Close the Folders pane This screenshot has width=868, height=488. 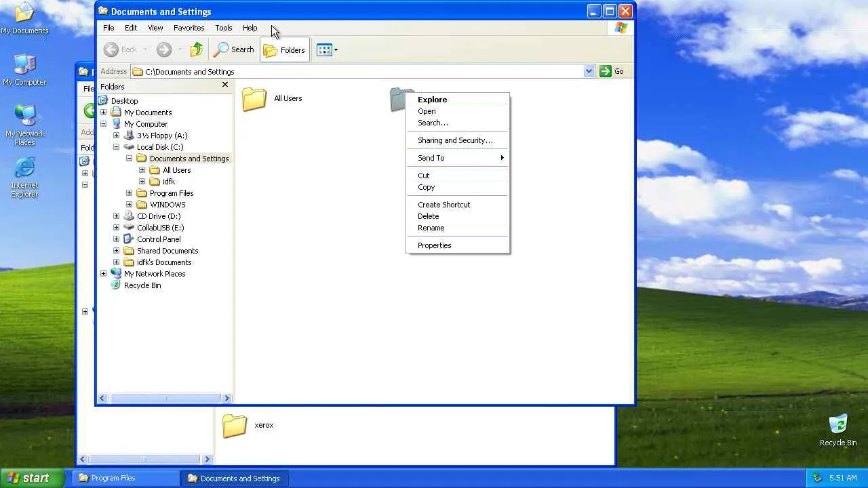[225, 85]
